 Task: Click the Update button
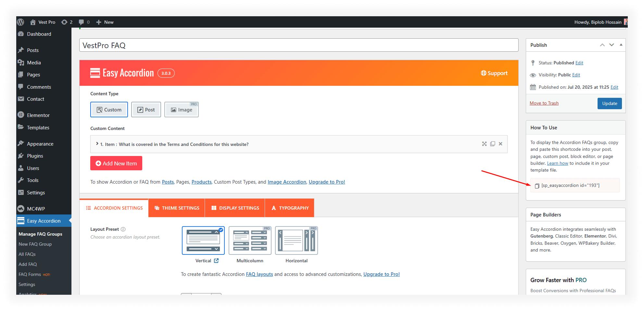(610, 103)
